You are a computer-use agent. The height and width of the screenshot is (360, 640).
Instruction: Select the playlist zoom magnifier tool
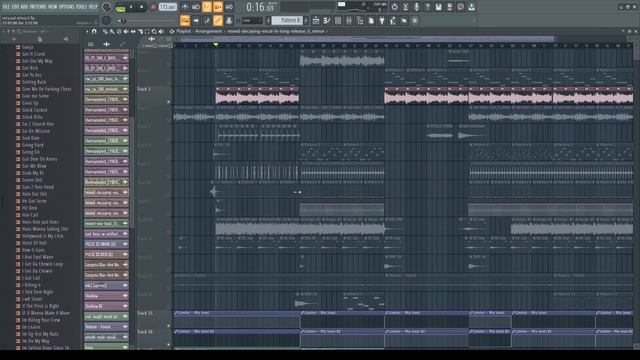154,31
